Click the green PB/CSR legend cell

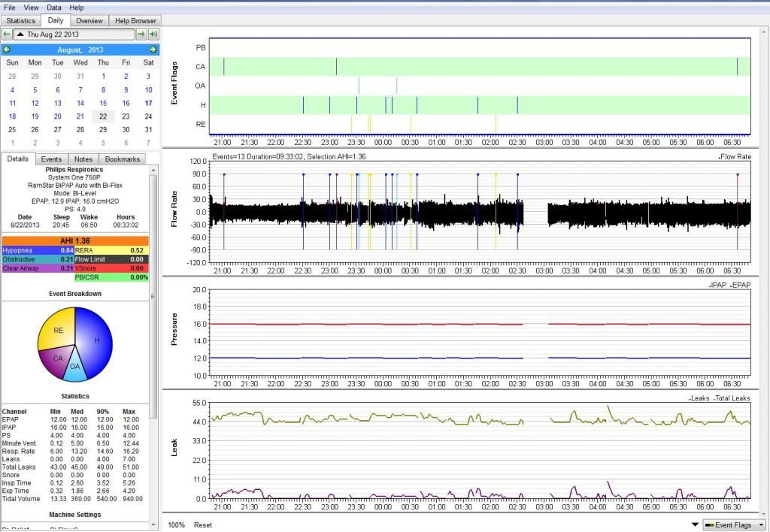(111, 277)
